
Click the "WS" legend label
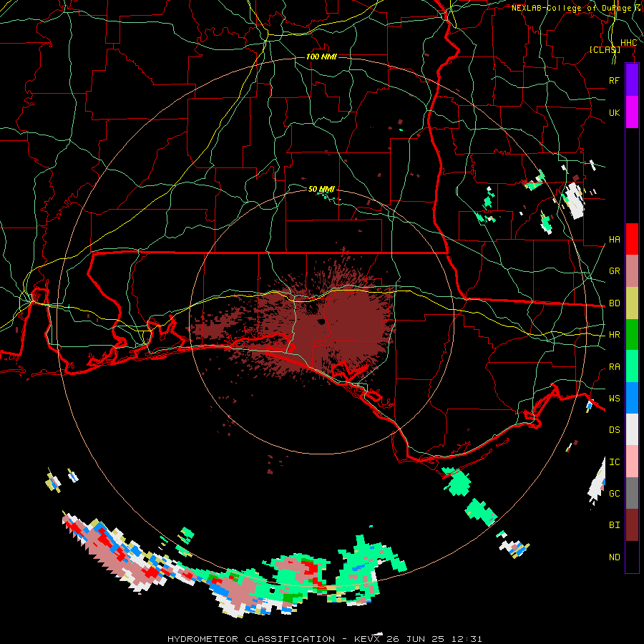(614, 398)
